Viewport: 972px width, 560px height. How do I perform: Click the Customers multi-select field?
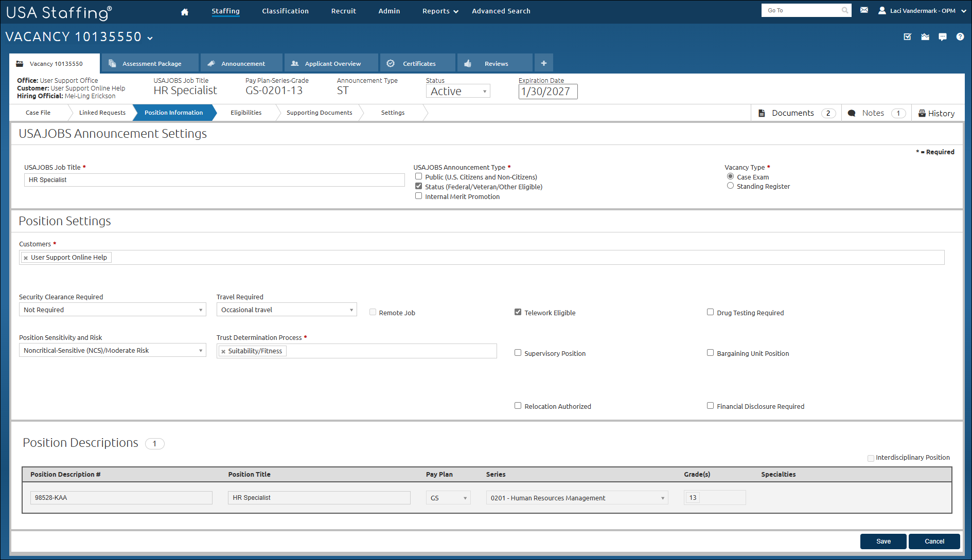click(482, 258)
